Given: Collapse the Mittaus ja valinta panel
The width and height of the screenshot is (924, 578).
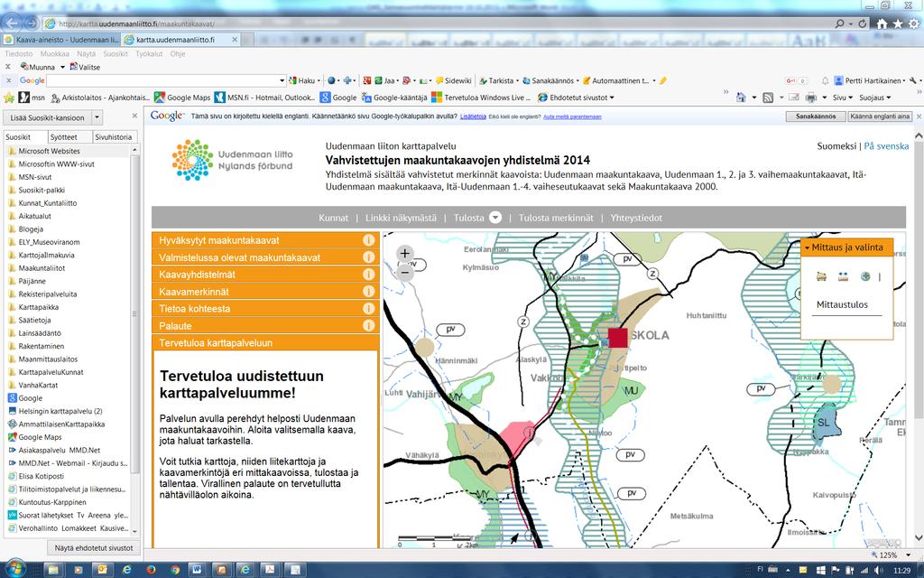Looking at the screenshot, I should point(808,247).
